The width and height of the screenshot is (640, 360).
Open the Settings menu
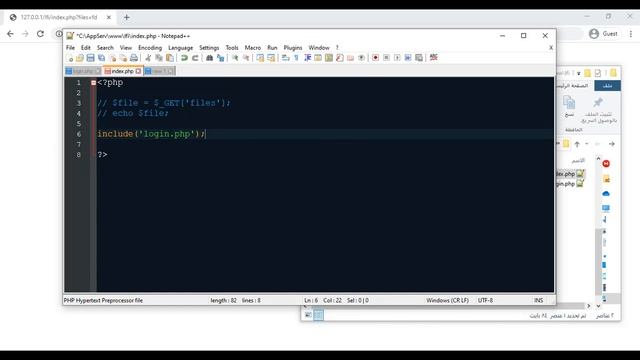pyautogui.click(x=209, y=48)
